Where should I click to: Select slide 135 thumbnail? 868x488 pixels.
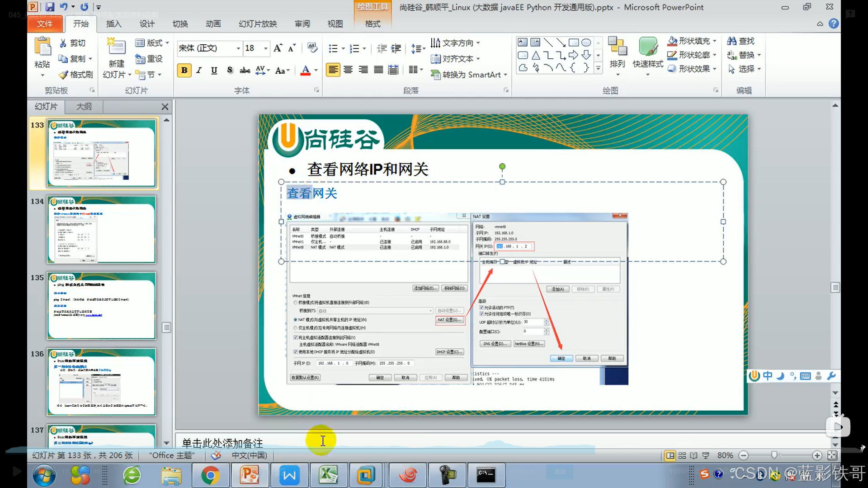(101, 305)
